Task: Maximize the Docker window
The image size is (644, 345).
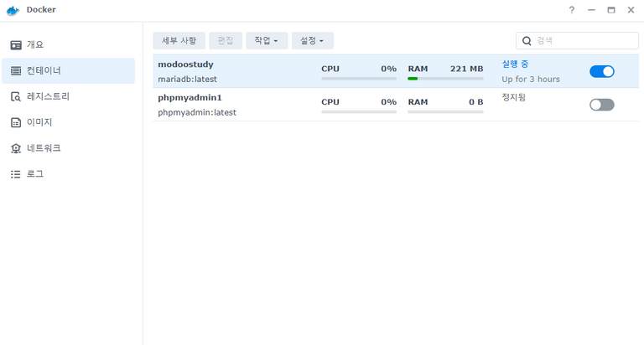Action: click(x=611, y=10)
